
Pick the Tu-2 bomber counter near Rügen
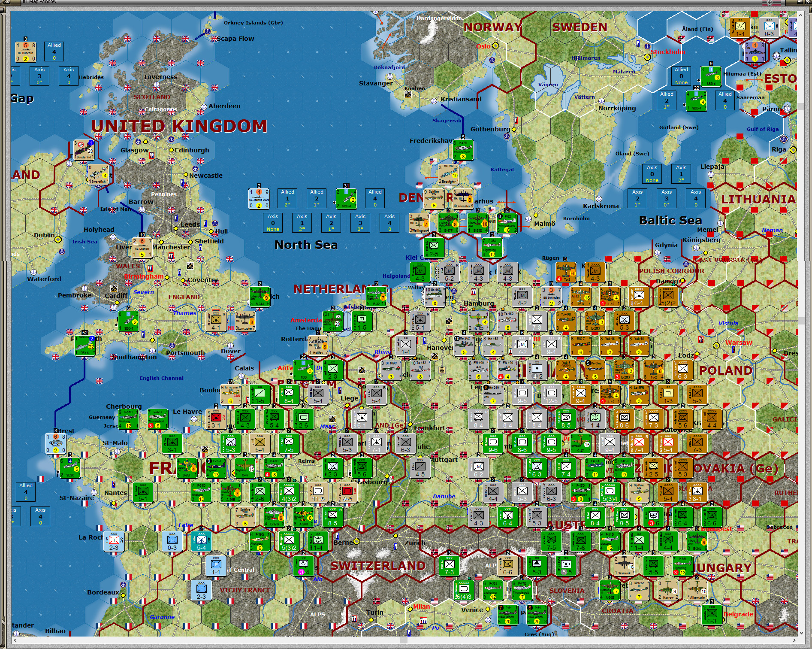tap(566, 272)
